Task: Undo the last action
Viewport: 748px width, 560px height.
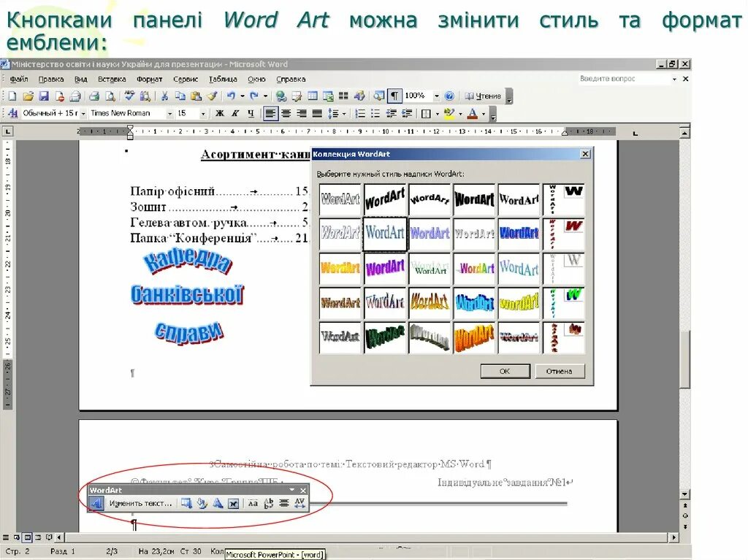Action: click(x=231, y=96)
